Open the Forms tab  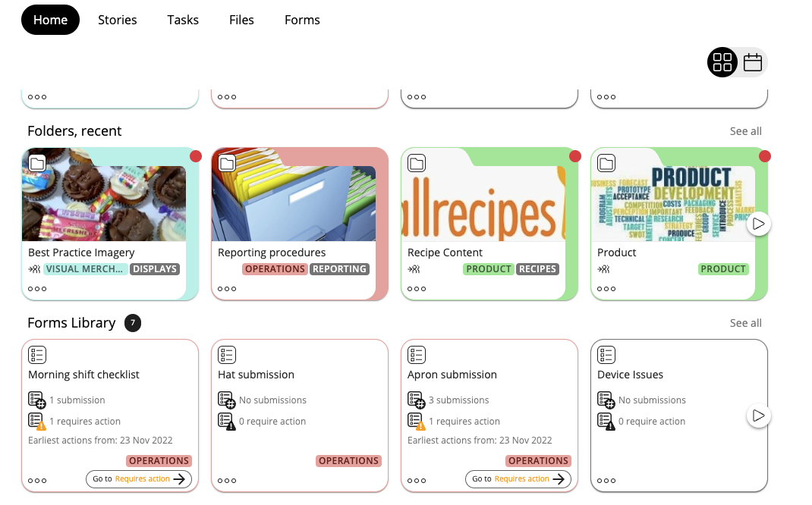[303, 20]
